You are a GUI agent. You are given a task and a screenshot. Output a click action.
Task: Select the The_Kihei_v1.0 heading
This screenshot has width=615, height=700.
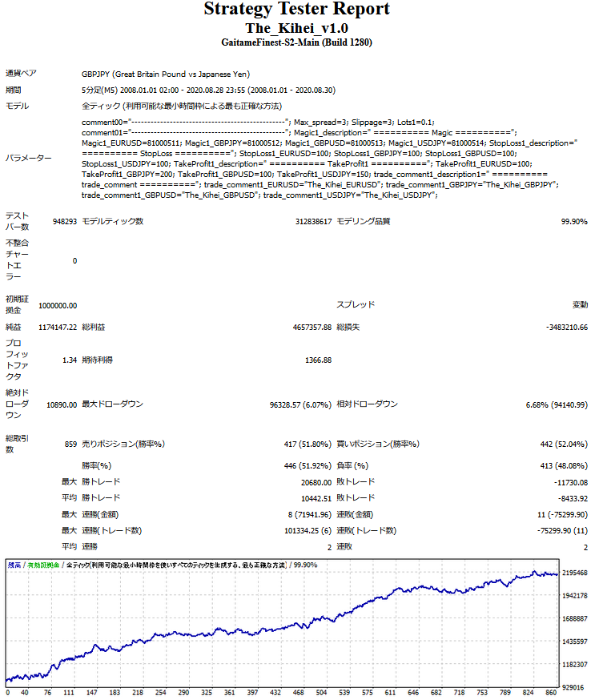click(296, 28)
